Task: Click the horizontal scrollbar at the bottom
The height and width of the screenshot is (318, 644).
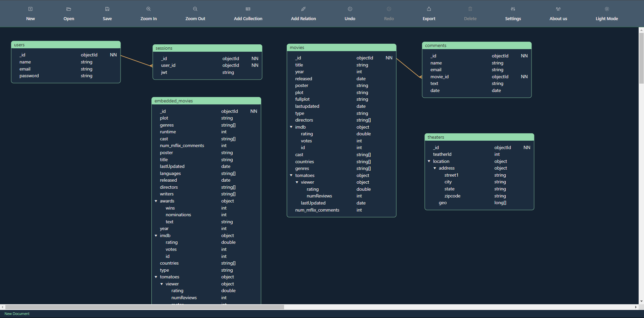Action: pos(144,307)
